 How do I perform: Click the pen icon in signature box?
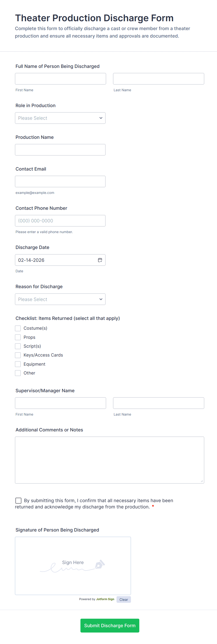click(x=100, y=564)
